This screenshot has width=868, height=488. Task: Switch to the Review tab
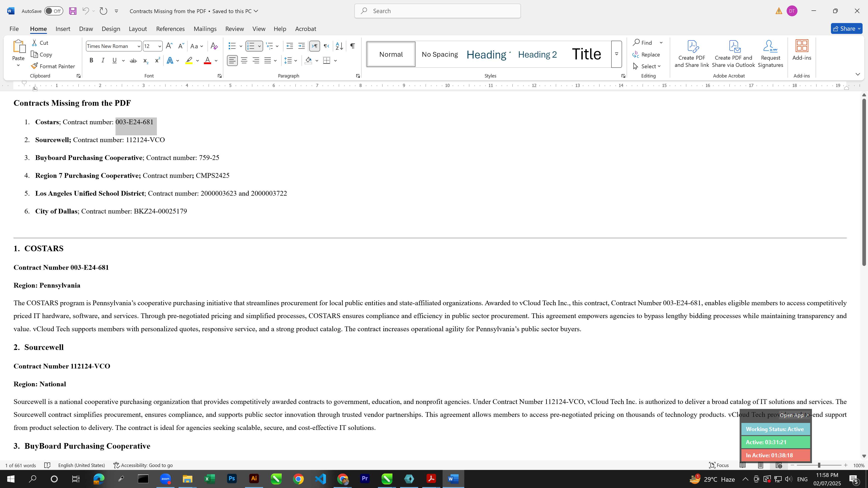click(235, 29)
